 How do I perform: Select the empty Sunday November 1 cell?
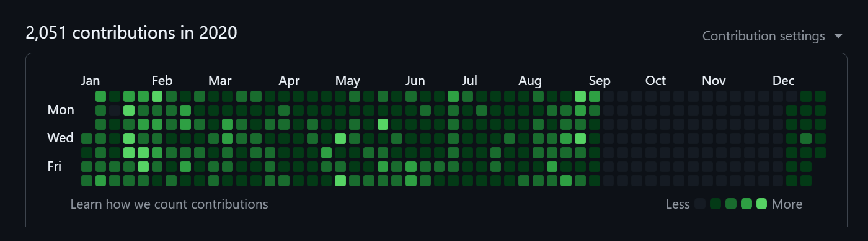(x=707, y=96)
